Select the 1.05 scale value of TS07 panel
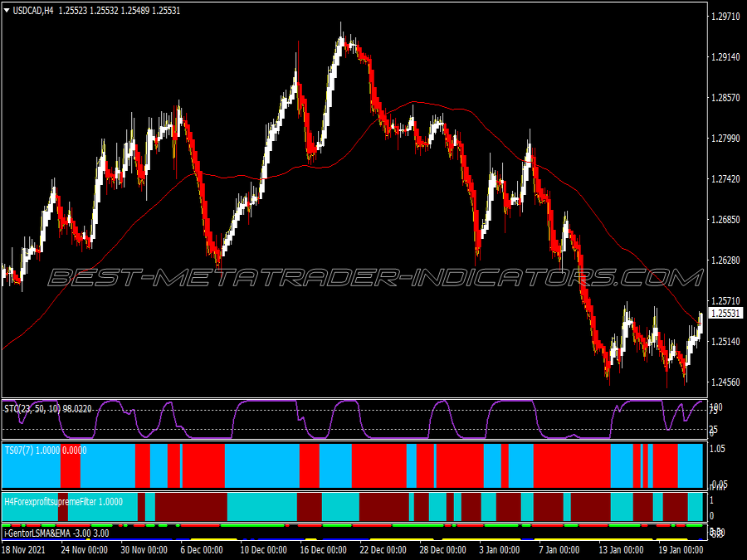Screen dimensions: 747x560 point(717,449)
